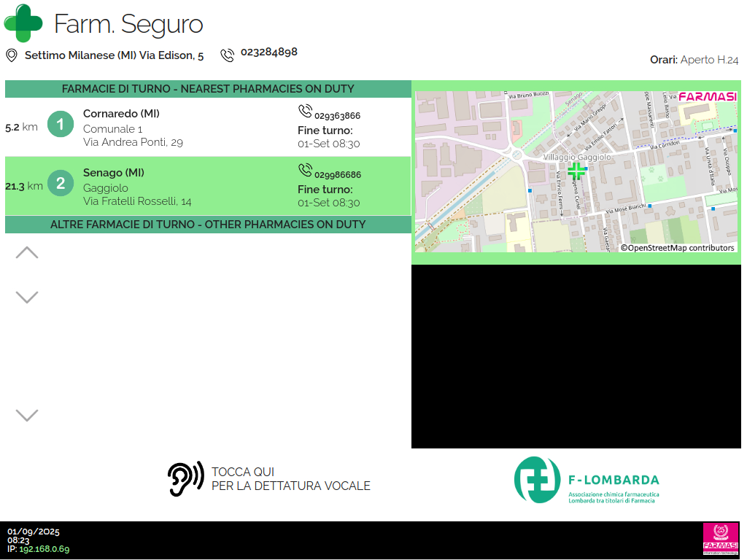Tap the phone icon next to 029986686

click(x=305, y=171)
